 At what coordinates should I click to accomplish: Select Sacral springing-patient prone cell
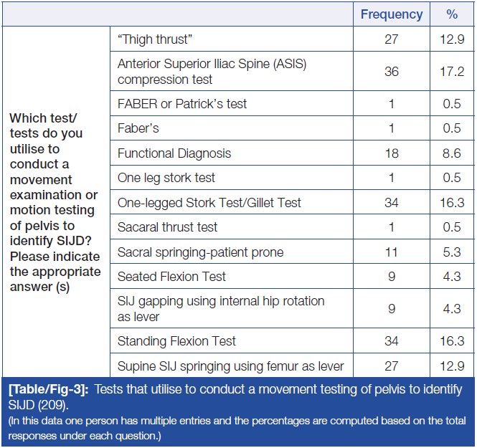point(201,252)
